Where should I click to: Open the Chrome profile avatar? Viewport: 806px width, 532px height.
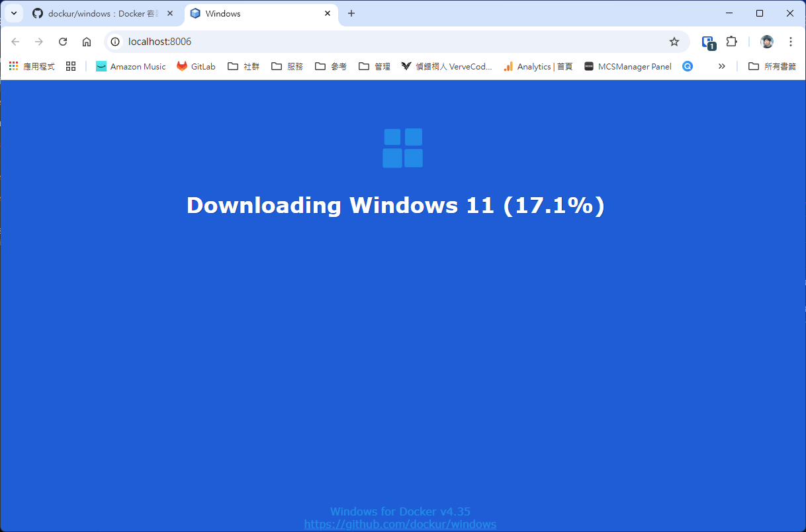(767, 42)
